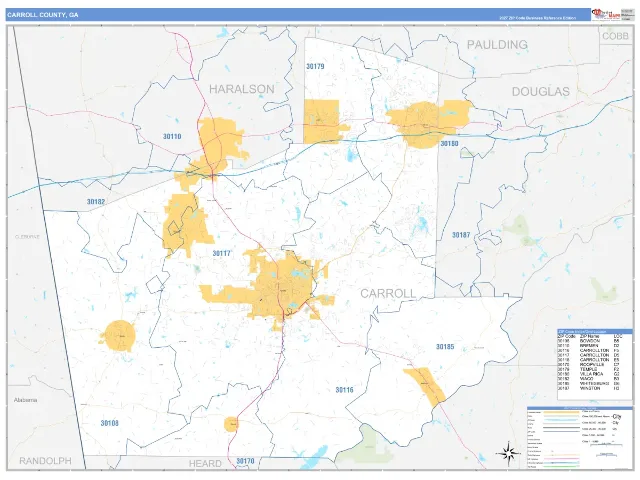Viewport: 640px width, 480px height.
Task: Click ZIP code label 30117
Action: 222,253
